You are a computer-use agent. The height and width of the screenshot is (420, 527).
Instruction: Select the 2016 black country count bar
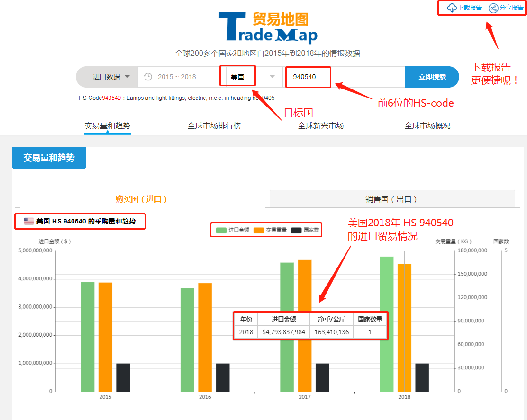(223, 377)
